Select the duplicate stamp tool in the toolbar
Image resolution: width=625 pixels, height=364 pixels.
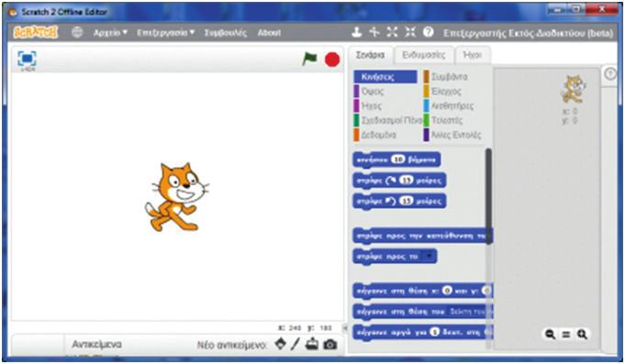tap(356, 32)
